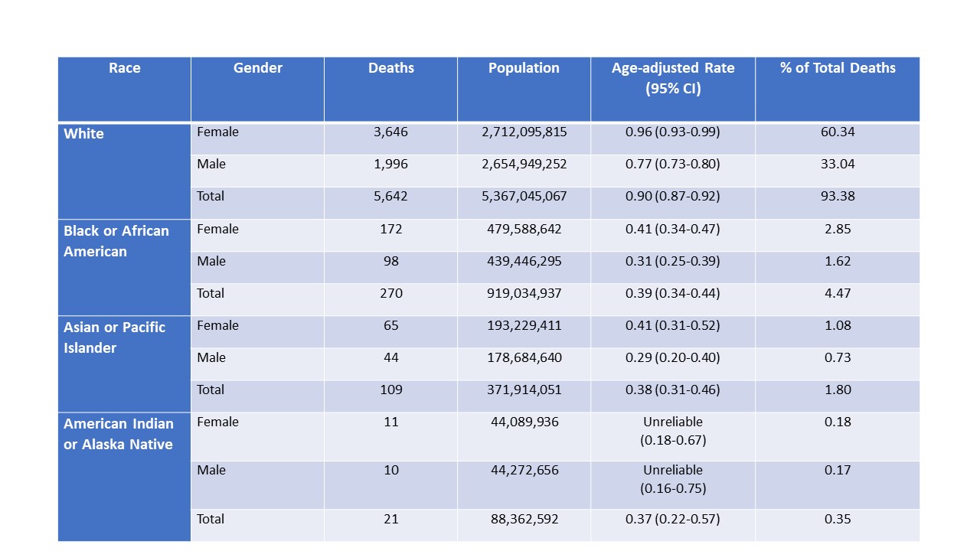Select the % of Total Deaths header
This screenshot has width=980, height=551.
(x=837, y=68)
